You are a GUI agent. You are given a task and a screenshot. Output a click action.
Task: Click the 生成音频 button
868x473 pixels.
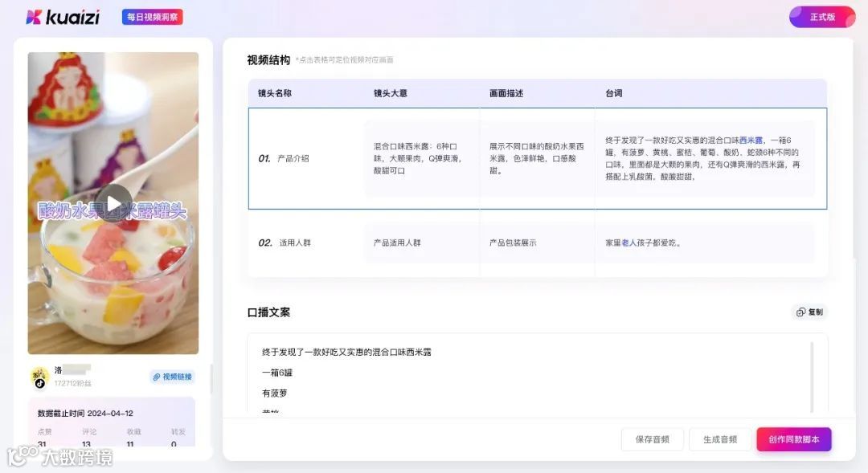(720, 439)
